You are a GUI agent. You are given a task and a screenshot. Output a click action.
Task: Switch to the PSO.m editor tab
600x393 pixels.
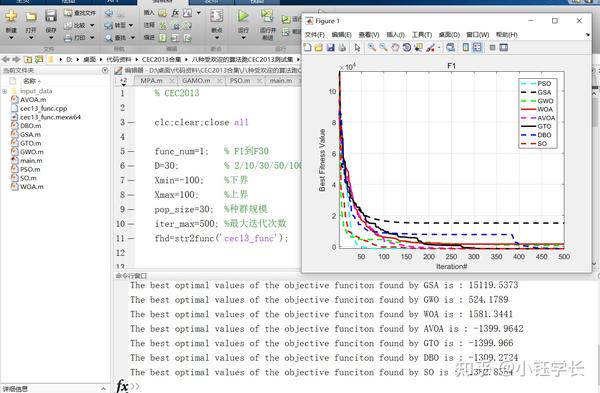(240, 81)
